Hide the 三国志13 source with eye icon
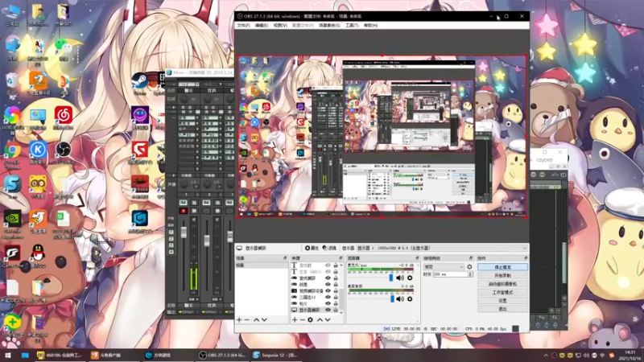 pos(328,297)
